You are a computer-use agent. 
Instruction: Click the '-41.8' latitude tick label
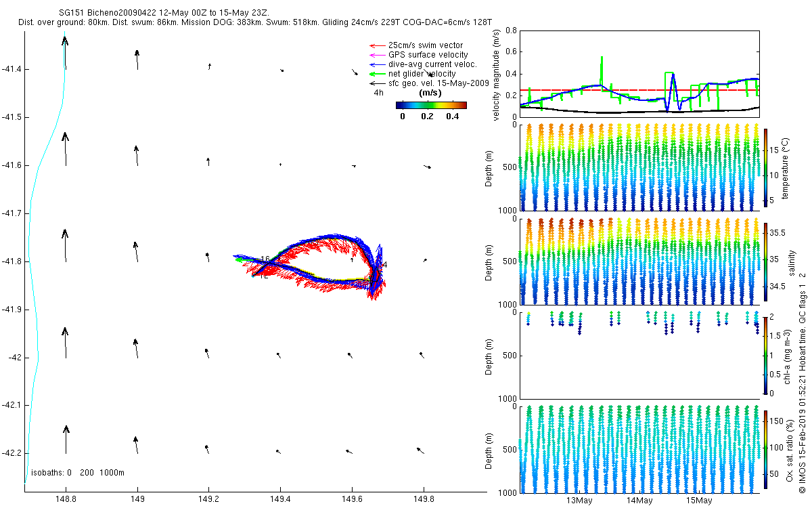pyautogui.click(x=12, y=261)
